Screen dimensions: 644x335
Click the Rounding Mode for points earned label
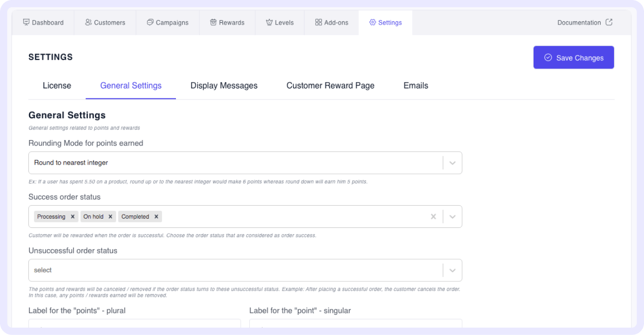(x=86, y=143)
